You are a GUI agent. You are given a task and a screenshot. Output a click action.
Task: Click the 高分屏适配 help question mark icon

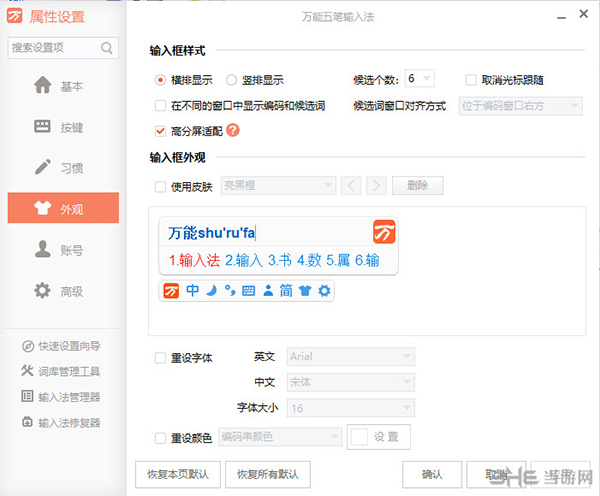(233, 131)
